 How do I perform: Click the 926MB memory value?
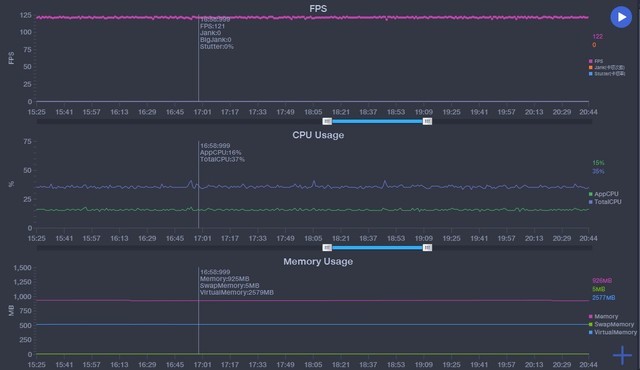[x=602, y=281]
